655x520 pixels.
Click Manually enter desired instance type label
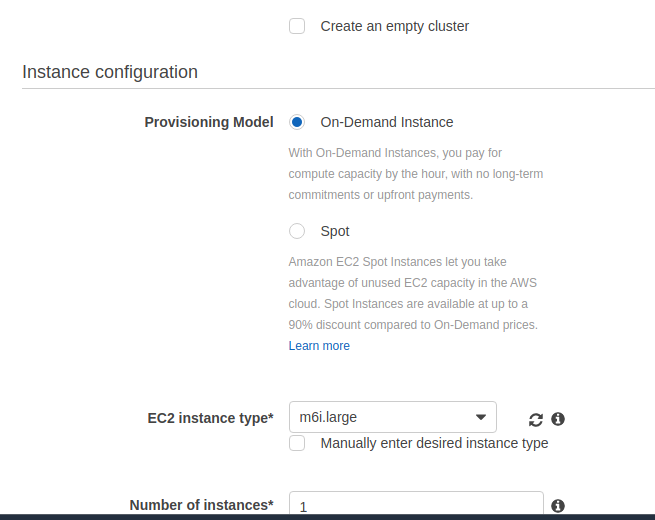[434, 443]
